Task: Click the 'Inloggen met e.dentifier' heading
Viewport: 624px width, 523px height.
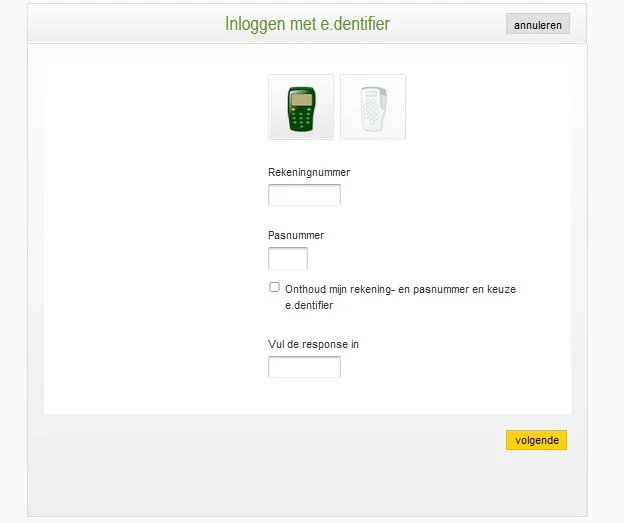Action: tap(307, 24)
